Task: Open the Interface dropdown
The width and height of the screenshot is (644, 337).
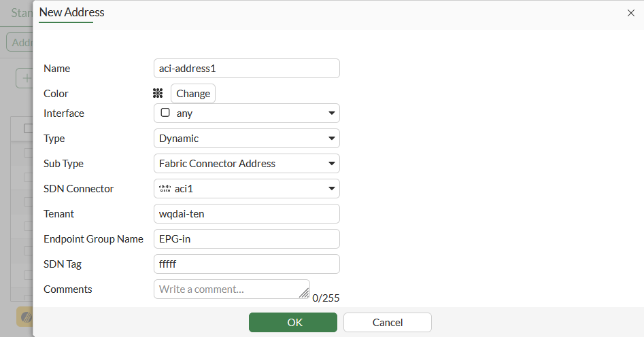Action: (332, 113)
